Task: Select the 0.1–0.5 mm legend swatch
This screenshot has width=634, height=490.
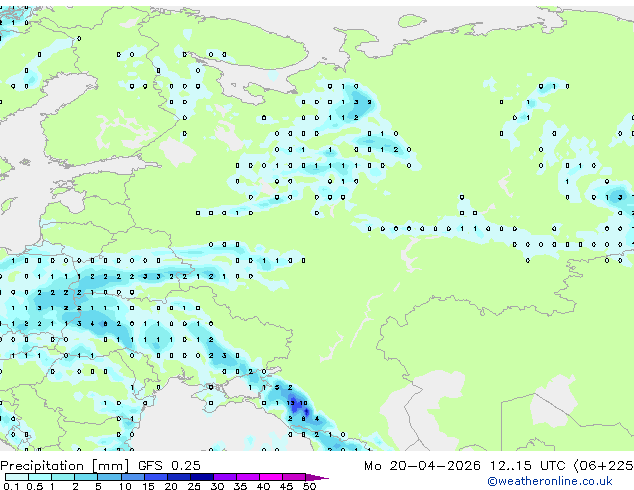Action: click(x=17, y=477)
